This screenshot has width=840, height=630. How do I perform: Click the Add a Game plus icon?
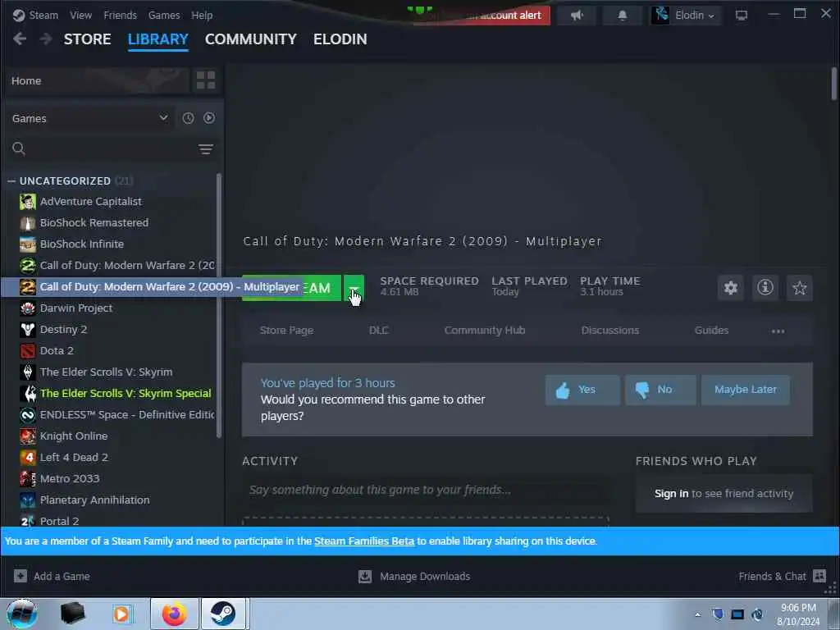tap(21, 576)
